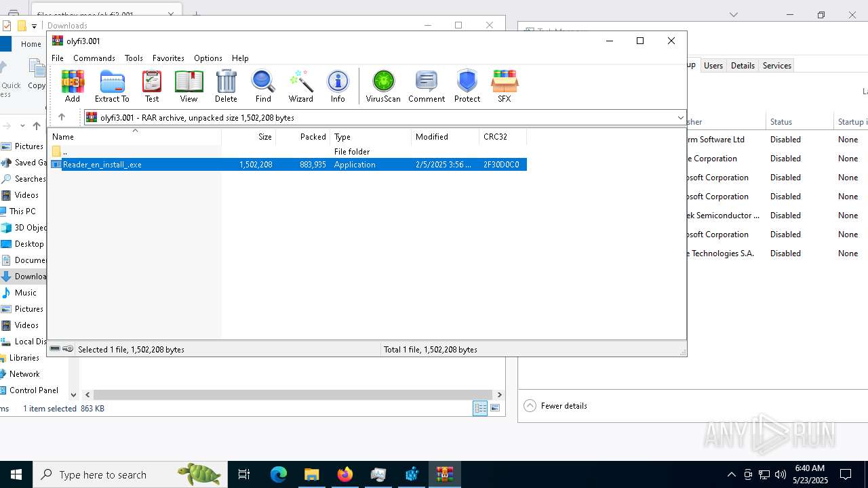Viewport: 868px width, 488px height.
Task: Click the Explorer quick access toolbar dropdown
Action: (34, 26)
